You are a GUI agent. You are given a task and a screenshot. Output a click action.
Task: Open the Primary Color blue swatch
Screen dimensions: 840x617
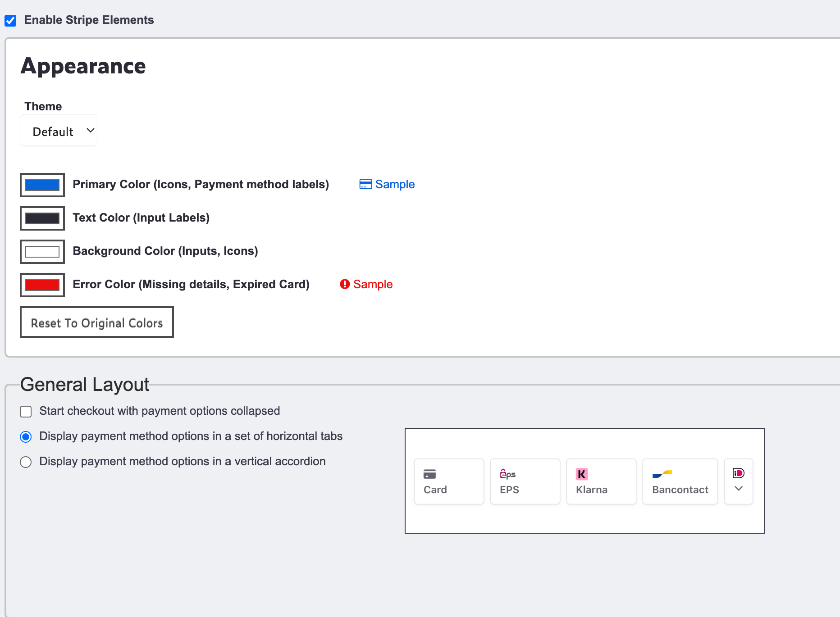(x=42, y=185)
